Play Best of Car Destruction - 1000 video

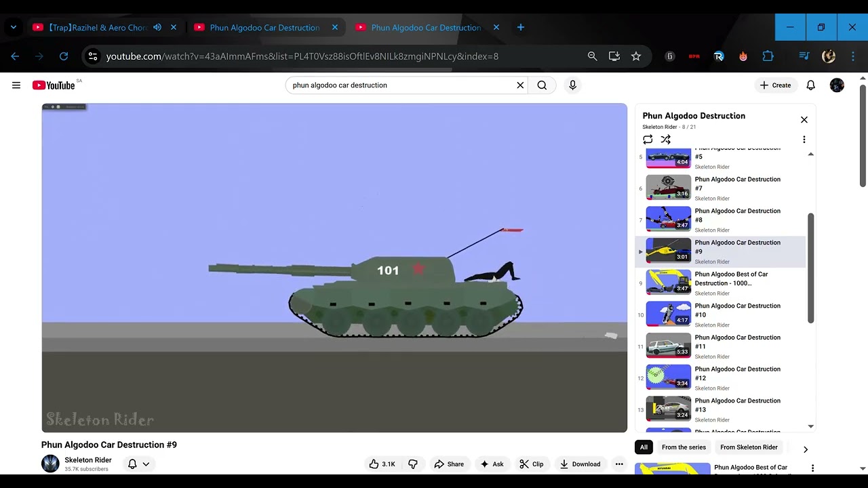pyautogui.click(x=720, y=283)
